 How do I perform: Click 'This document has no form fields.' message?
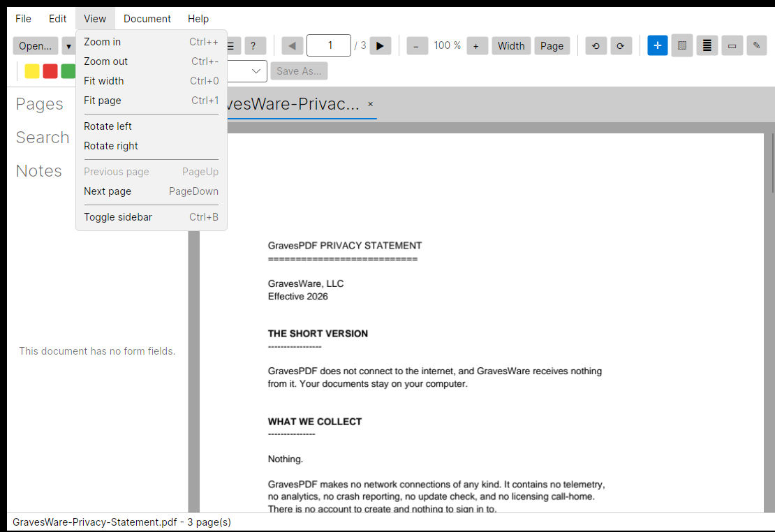(97, 351)
